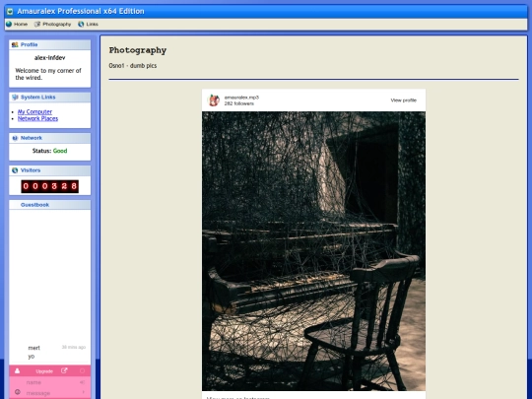Click the Photography page heading

[138, 50]
